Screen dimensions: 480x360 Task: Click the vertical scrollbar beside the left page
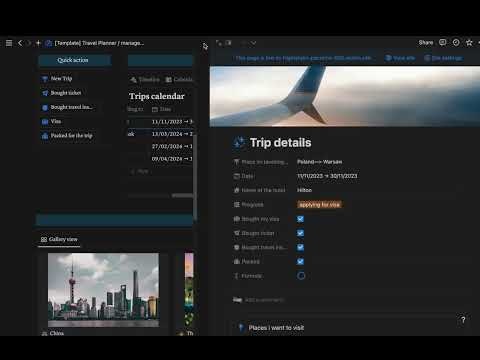point(195,177)
